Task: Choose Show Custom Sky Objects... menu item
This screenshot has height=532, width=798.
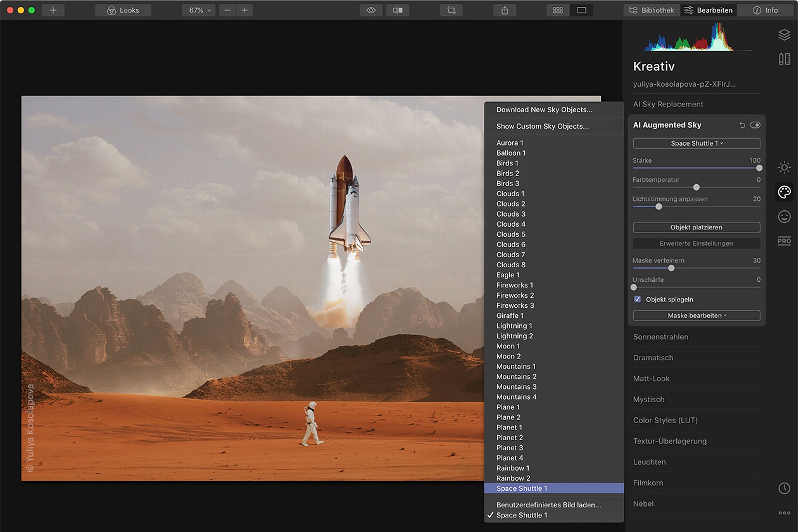Action: pos(554,126)
